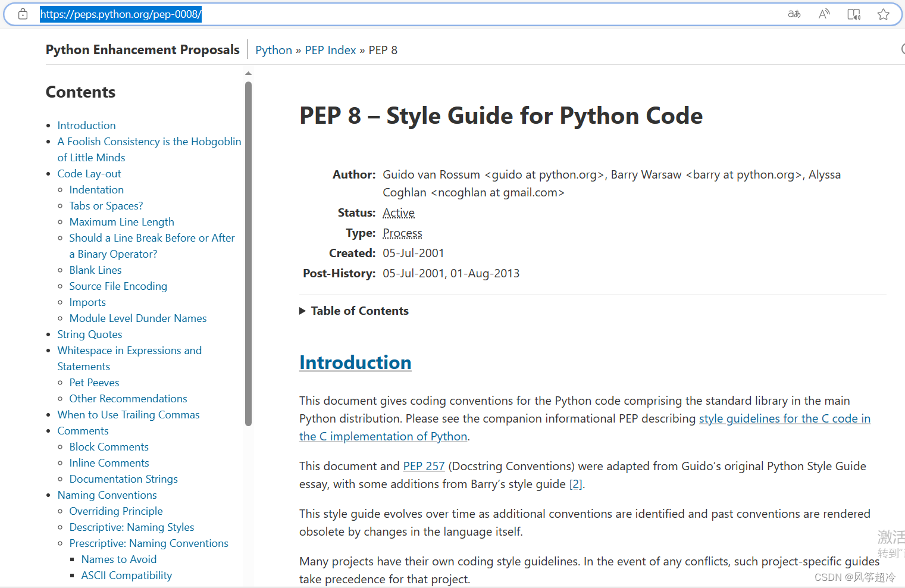Open the PEP 257 link

tap(424, 466)
